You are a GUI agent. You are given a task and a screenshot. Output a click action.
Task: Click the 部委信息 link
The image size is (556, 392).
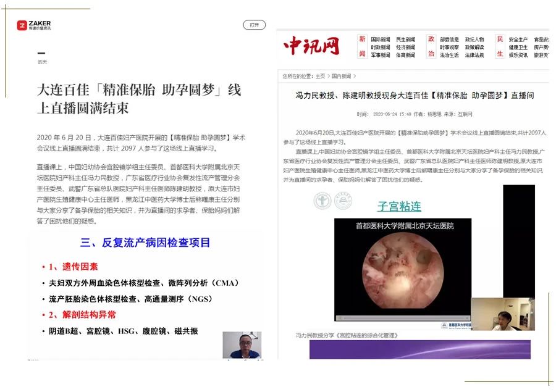click(x=449, y=40)
